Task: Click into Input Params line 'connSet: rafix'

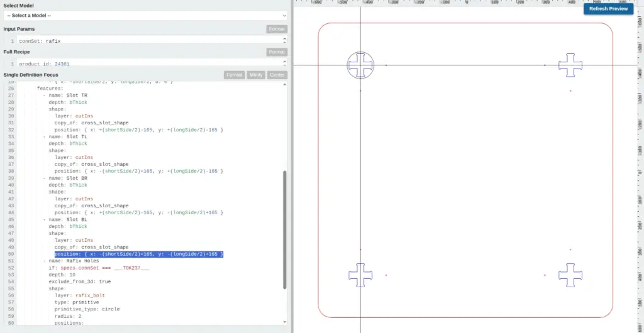Action: coord(40,41)
